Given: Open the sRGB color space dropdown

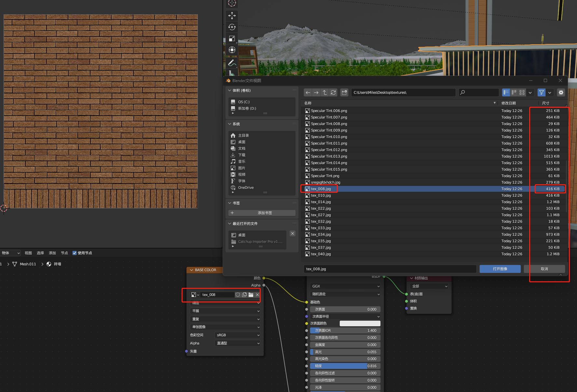Looking at the screenshot, I should [238, 335].
